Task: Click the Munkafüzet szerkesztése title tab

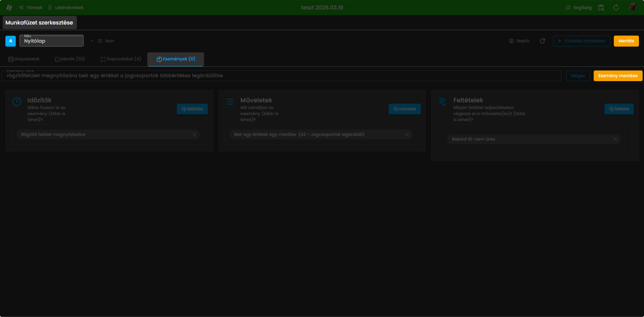Action: 39,23
